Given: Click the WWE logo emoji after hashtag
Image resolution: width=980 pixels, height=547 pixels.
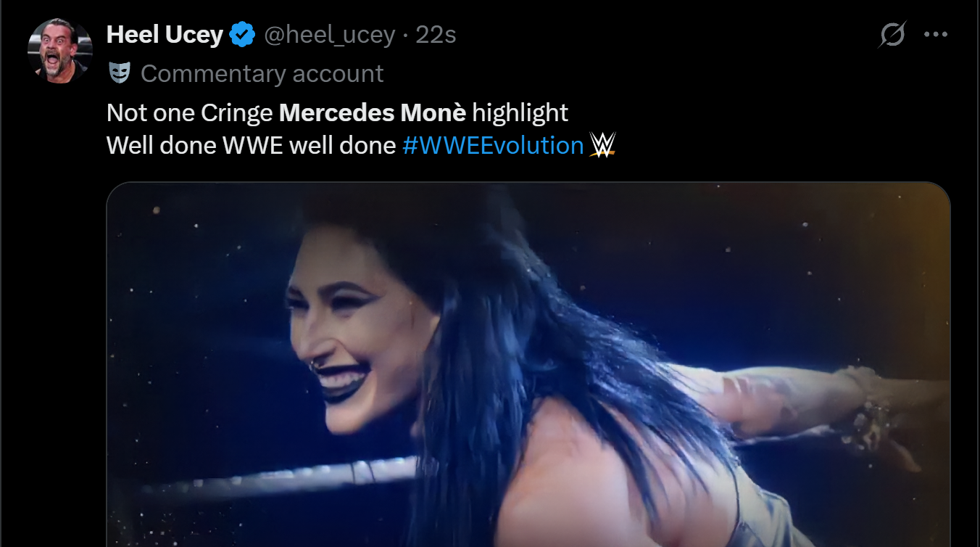Looking at the screenshot, I should point(602,145).
